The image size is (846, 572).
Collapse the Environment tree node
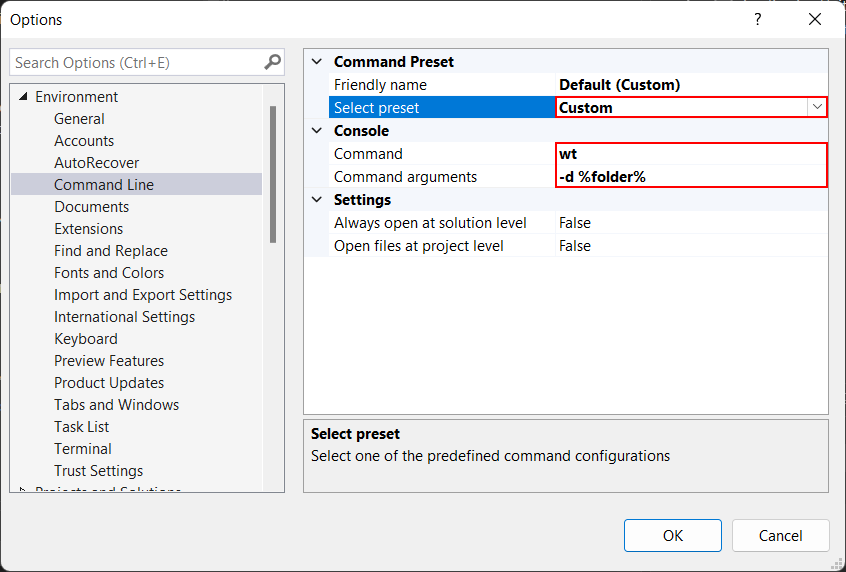(23, 97)
